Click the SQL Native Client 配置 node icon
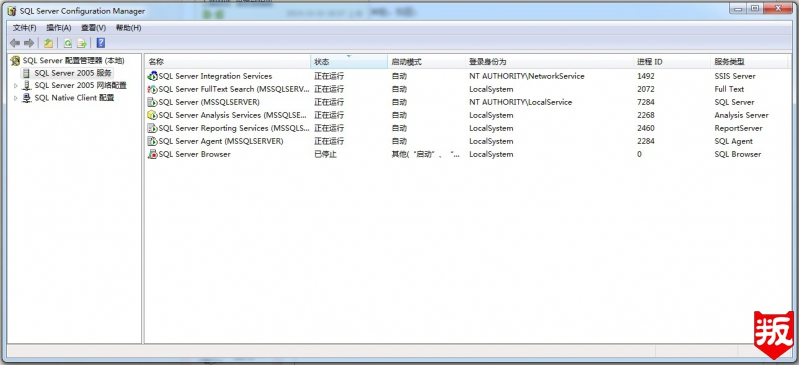This screenshot has height=365, width=799. point(26,98)
